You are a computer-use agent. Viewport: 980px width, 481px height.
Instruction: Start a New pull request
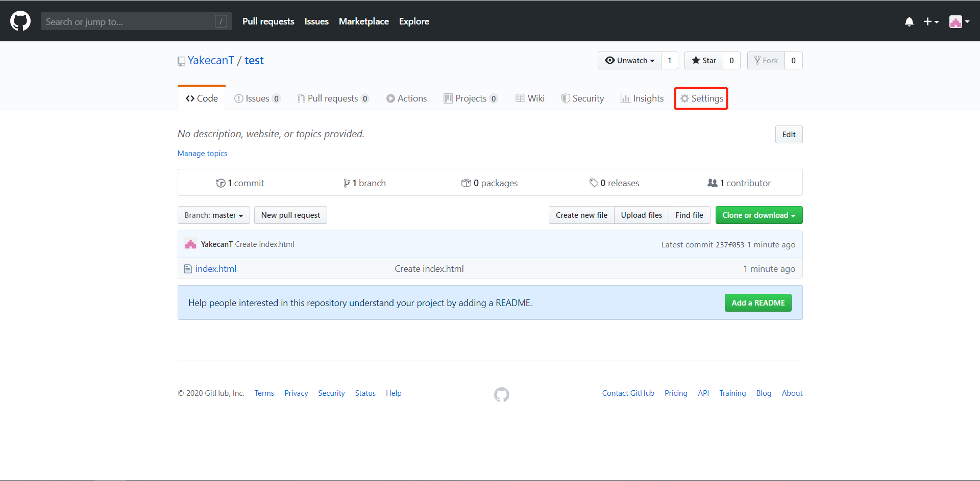[x=290, y=215]
